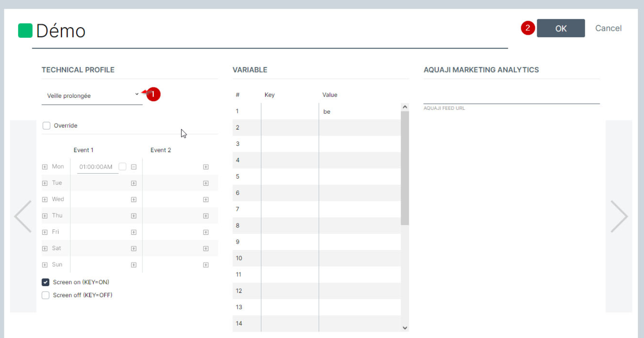Tick the checkbox next to Monday's 01:00:00AM time

122,166
